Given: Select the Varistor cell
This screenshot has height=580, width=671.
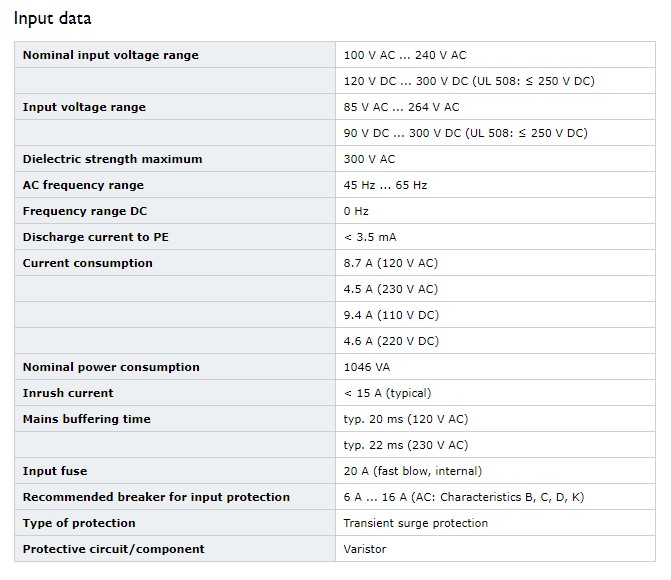Looking at the screenshot, I should coord(495,549).
